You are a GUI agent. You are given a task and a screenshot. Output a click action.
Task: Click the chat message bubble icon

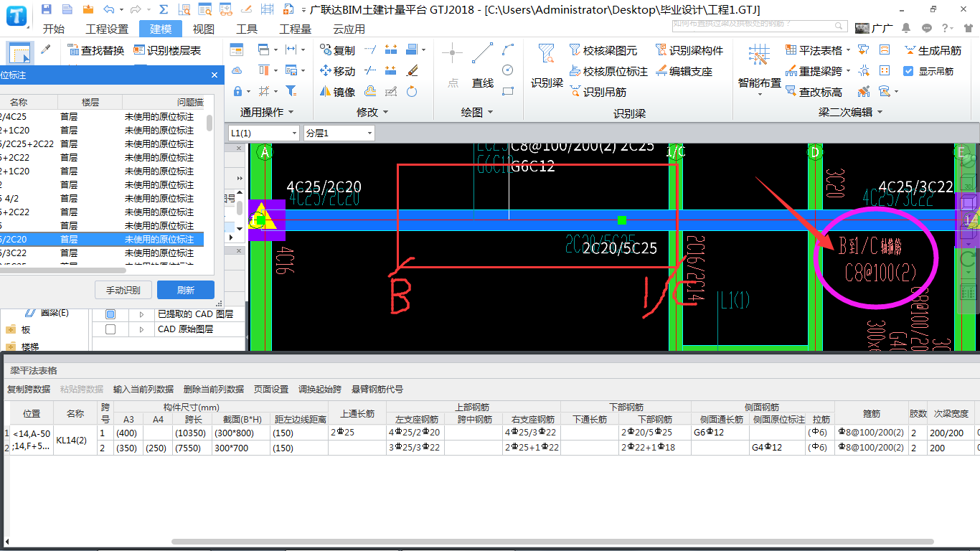pos(926,28)
